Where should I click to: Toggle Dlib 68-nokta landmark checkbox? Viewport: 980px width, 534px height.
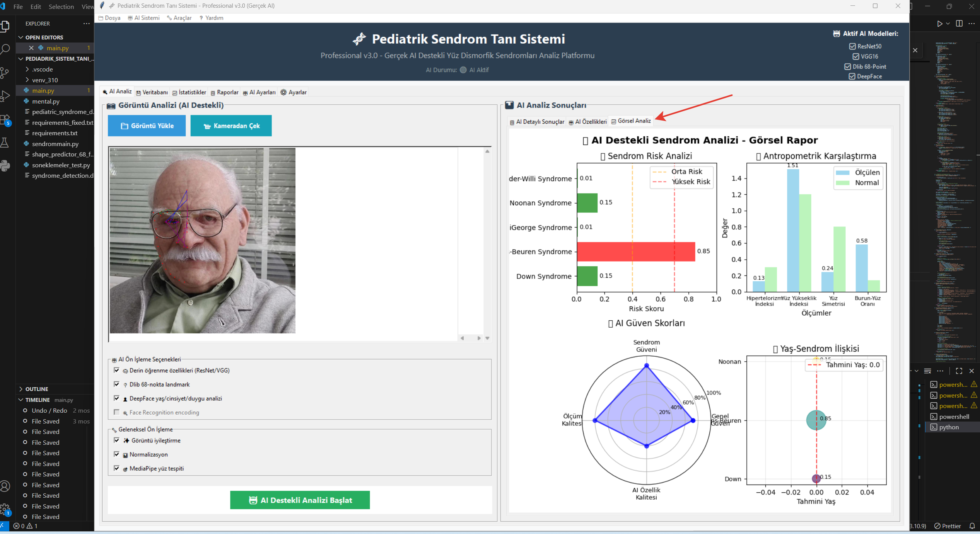click(x=116, y=384)
